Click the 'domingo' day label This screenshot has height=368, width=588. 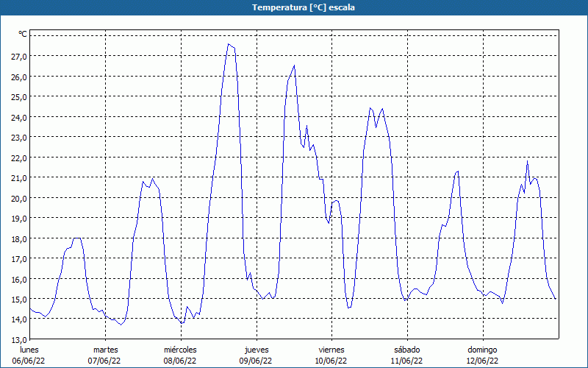pos(482,350)
